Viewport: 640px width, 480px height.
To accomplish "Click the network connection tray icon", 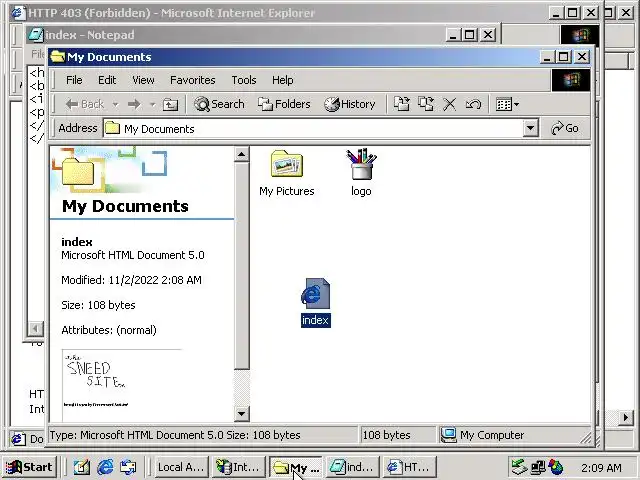I will [x=538, y=467].
